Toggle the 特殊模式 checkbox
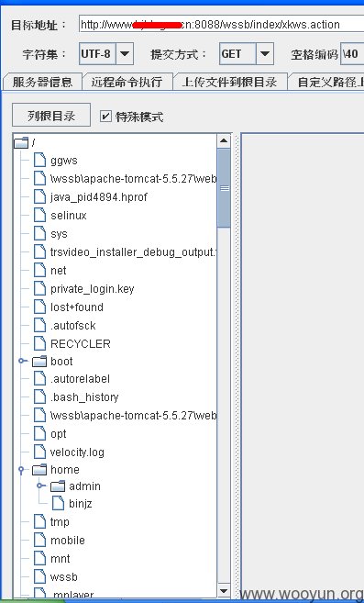 [x=105, y=116]
